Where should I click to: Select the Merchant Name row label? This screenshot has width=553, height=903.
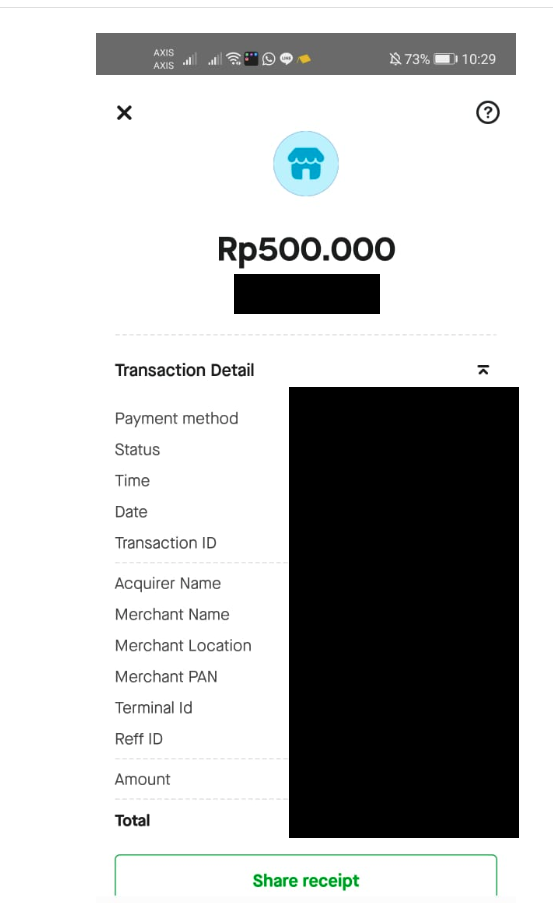[x=172, y=614]
